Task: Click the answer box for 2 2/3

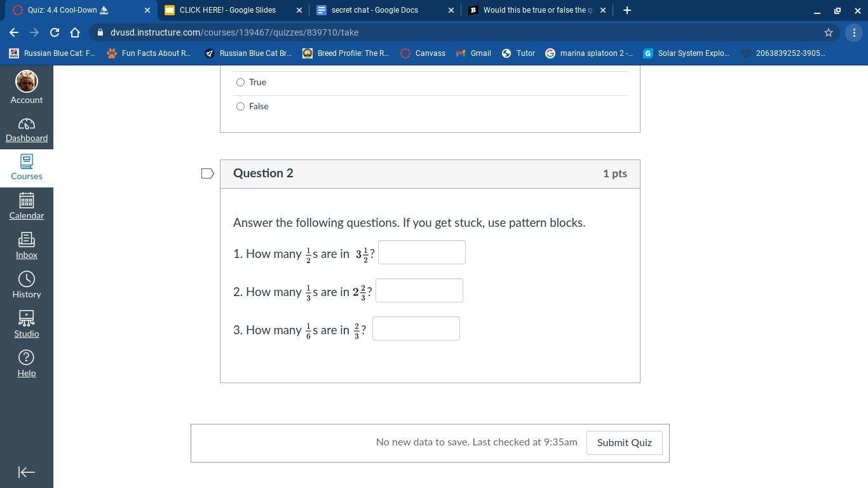Action: click(419, 290)
